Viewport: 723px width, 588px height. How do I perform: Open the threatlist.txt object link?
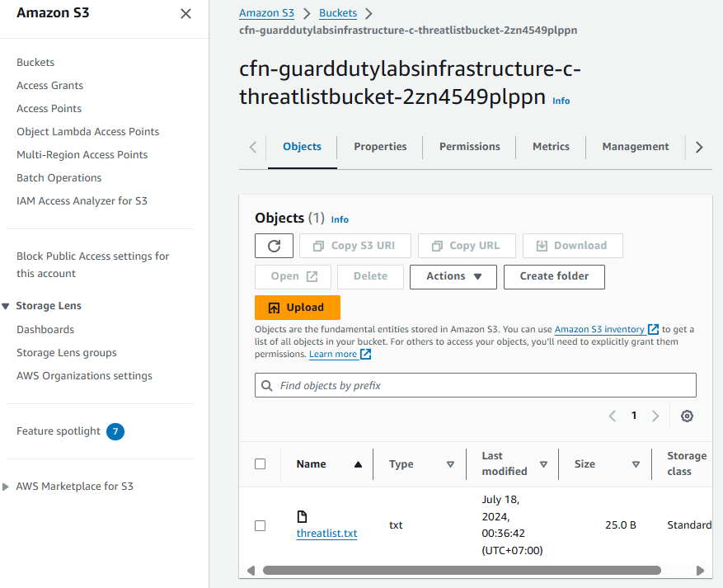click(327, 534)
